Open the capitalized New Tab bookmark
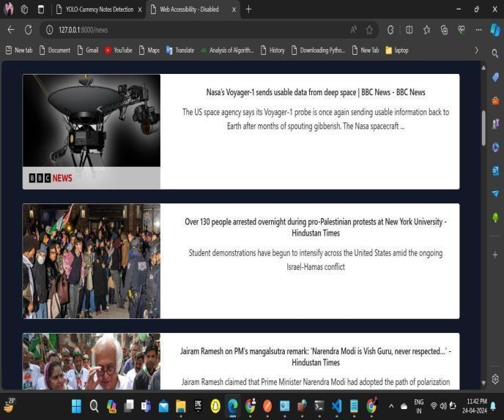504x420 pixels. coord(366,50)
